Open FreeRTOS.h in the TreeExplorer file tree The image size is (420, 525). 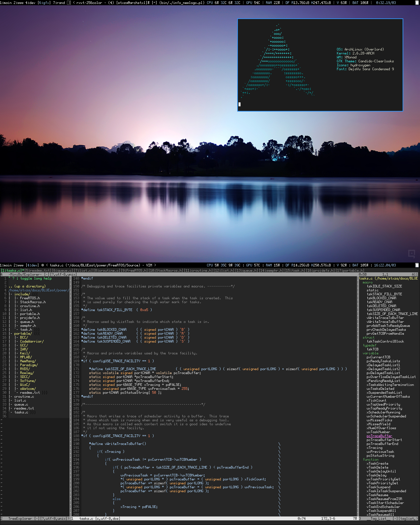point(30,298)
